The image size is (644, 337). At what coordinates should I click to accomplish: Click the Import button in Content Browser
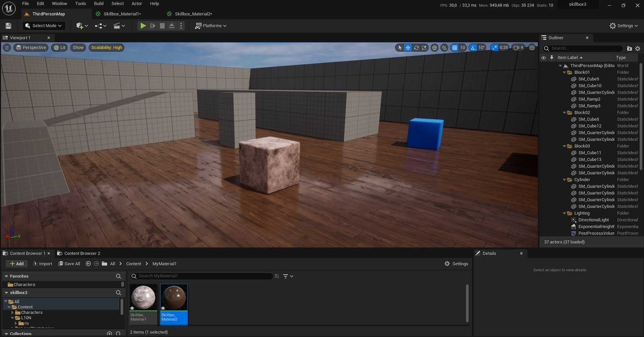42,264
